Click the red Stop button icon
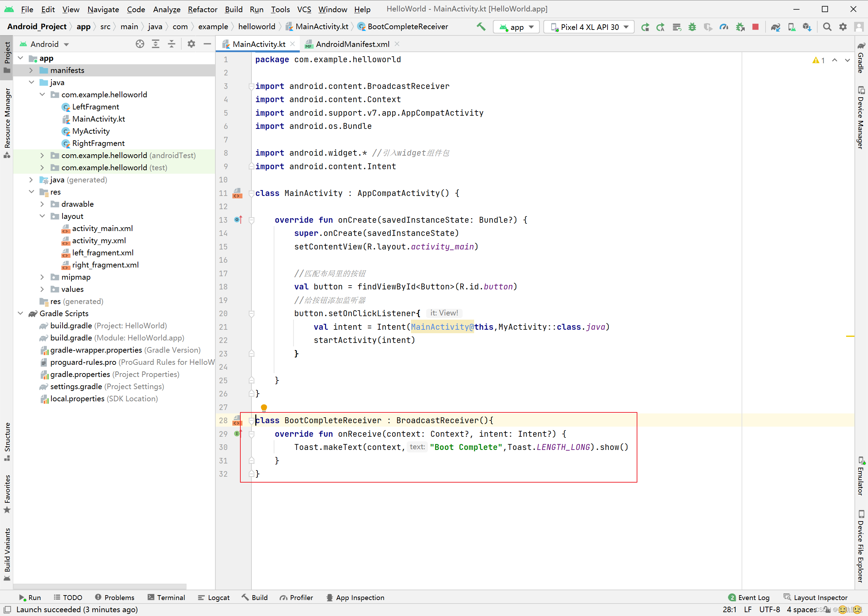The height and width of the screenshot is (616, 868). (x=755, y=26)
